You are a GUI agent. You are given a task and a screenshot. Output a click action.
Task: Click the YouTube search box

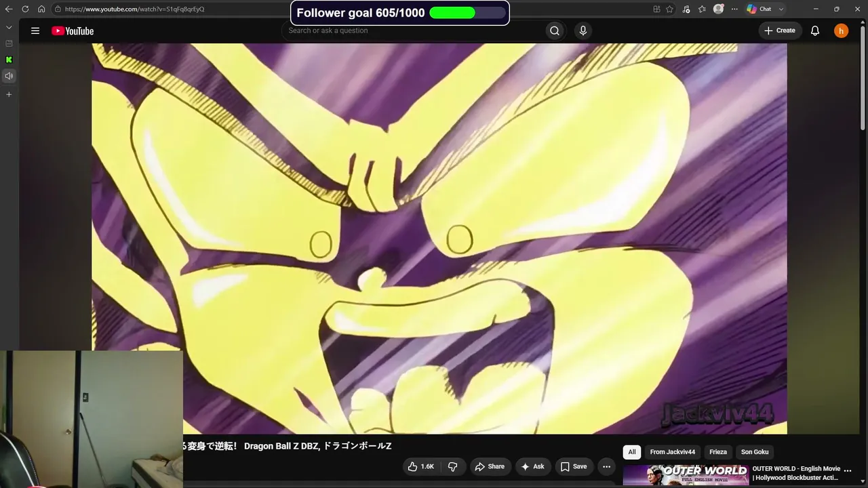[414, 30]
